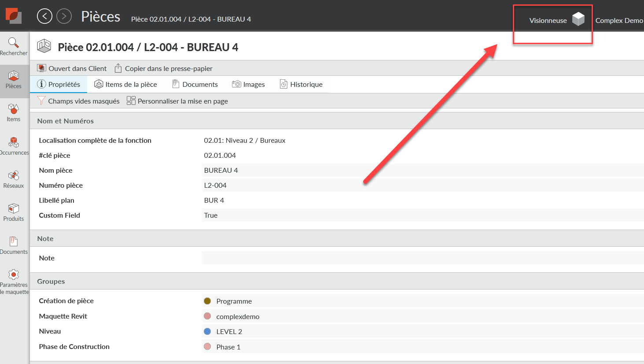
Task: Open Documents in the left sidebar
Action: pyautogui.click(x=14, y=245)
